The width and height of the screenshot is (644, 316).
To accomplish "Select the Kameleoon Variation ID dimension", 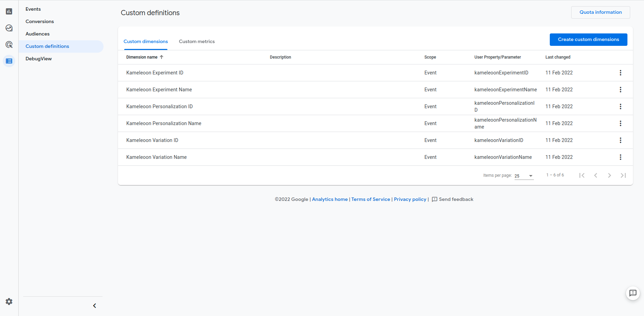I will pos(152,140).
